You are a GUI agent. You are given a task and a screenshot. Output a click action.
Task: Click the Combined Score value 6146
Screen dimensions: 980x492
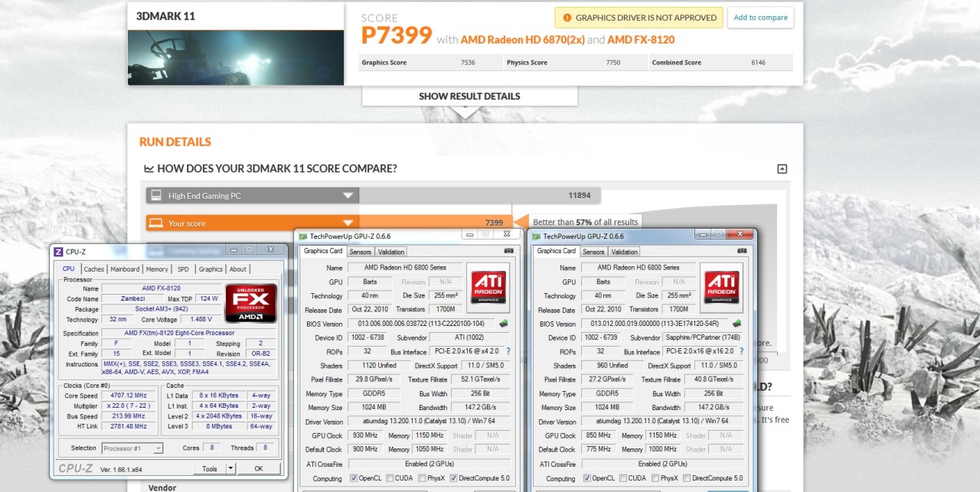pos(758,63)
